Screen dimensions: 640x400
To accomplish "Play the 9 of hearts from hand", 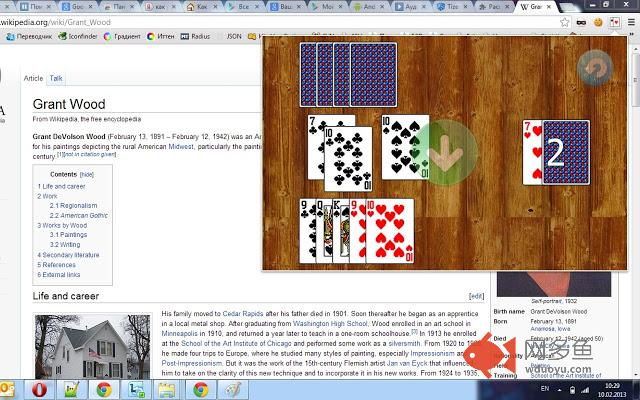I will 358,231.
